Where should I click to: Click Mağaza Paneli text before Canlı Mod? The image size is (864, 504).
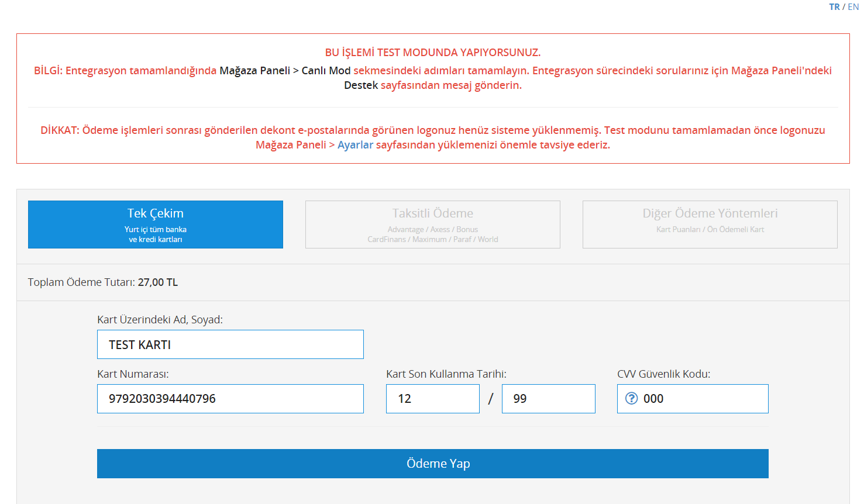point(254,70)
